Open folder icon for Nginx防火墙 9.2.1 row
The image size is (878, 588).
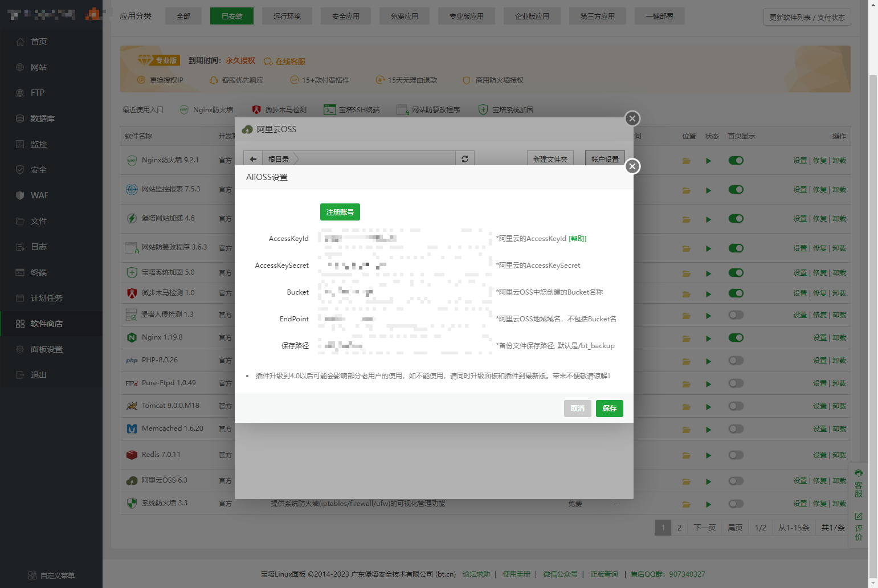pyautogui.click(x=686, y=161)
